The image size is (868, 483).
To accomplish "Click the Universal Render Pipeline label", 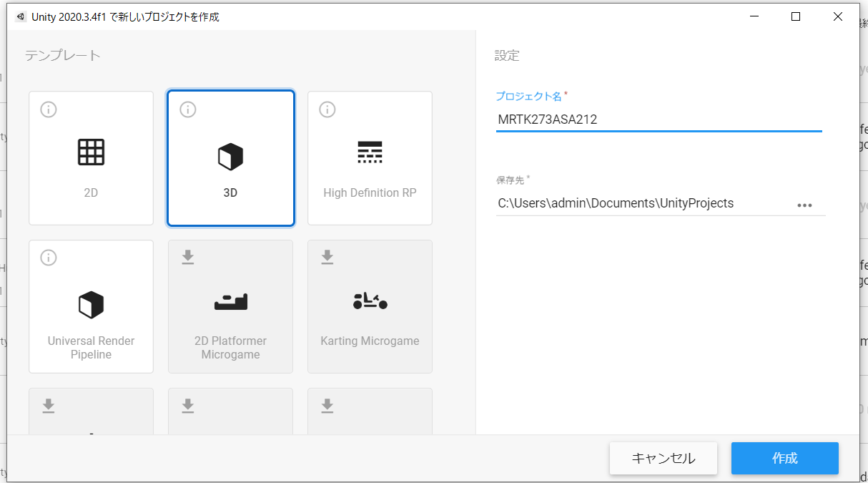I will coord(91,348).
